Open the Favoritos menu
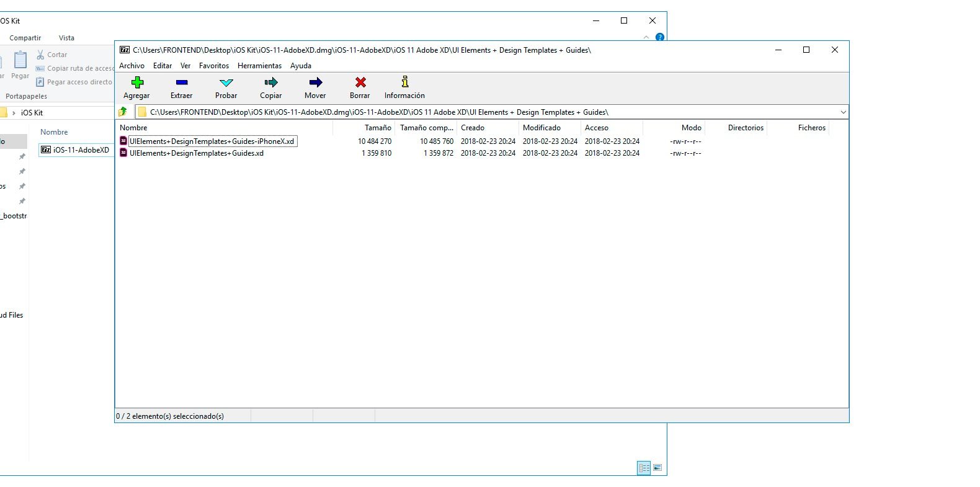 click(x=214, y=66)
